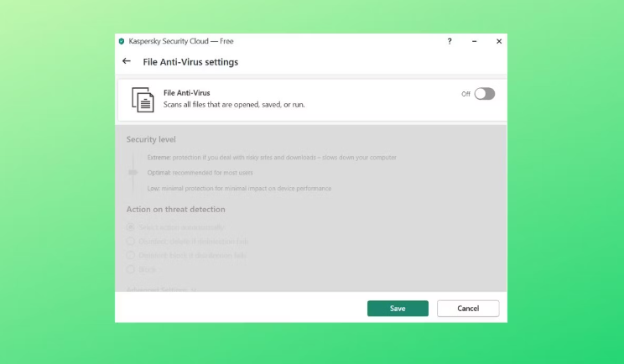Screen dimensions: 624x364
Task: Select 'Select action automatically' radio option
Action: [130, 227]
